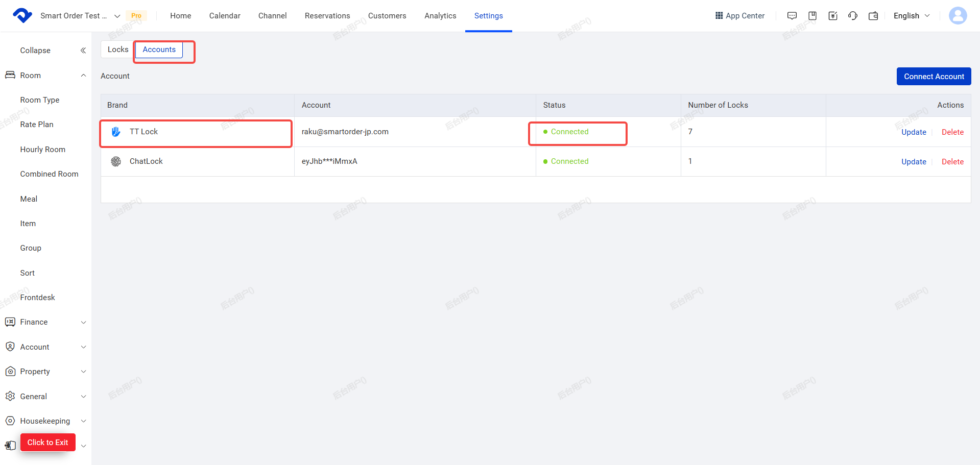Viewport: 980px width, 465px height.
Task: Open Frontdesk in sidebar
Action: click(38, 298)
